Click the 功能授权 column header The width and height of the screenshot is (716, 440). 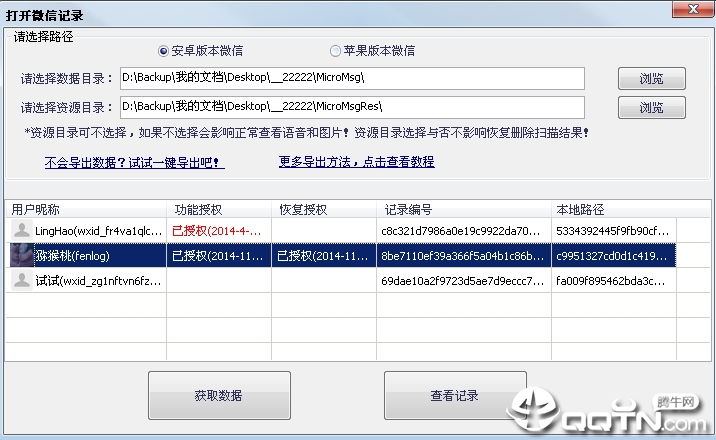point(219,210)
